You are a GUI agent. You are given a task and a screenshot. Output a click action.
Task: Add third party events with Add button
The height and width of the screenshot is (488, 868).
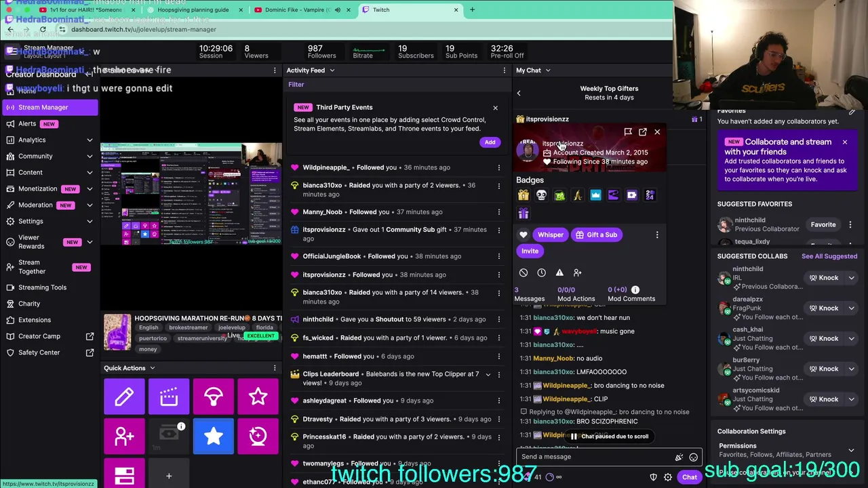(490, 142)
